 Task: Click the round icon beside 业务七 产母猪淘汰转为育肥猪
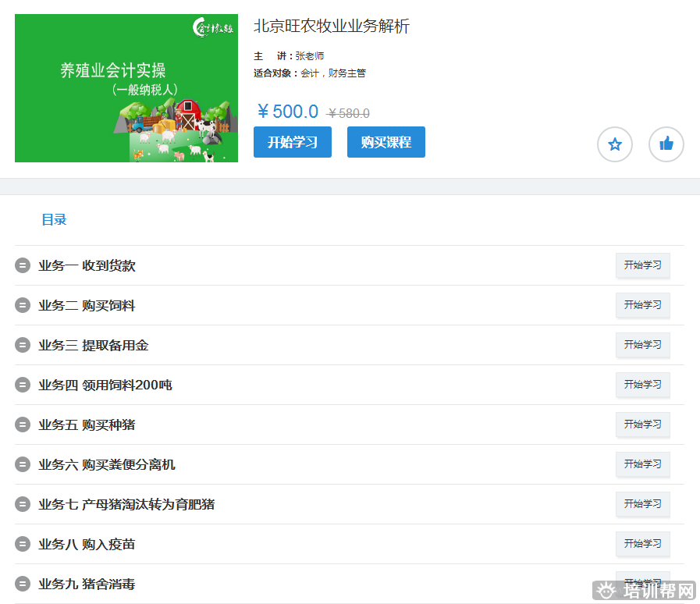point(23,504)
